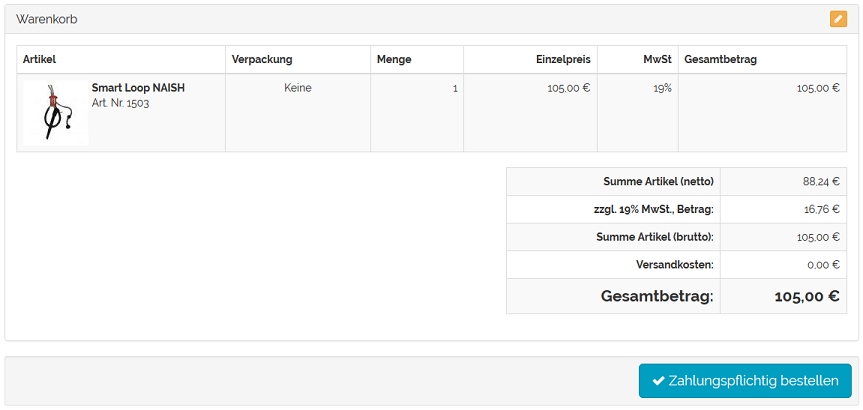The image size is (863, 410).
Task: Click the Summe Artikel (netto) row
Action: coord(658,182)
